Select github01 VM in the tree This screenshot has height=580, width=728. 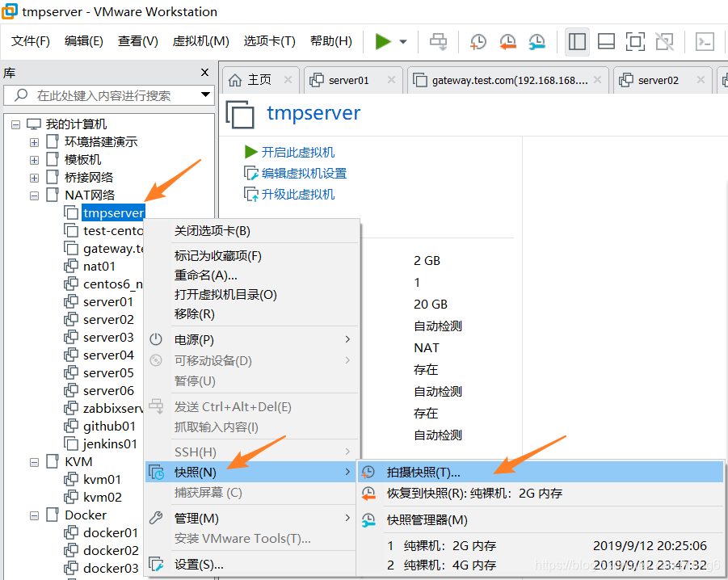click(x=109, y=426)
